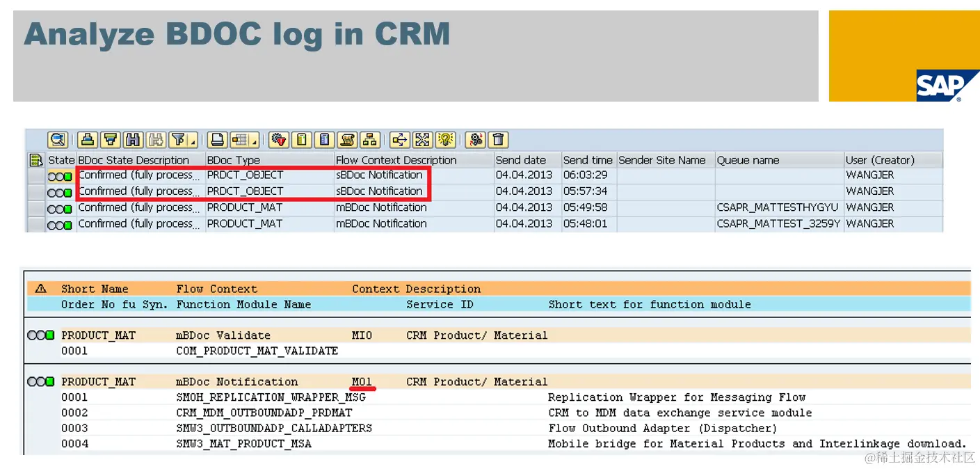The width and height of the screenshot is (980, 469).
Task: Apply the Set Filter funnel icon
Action: [x=178, y=140]
